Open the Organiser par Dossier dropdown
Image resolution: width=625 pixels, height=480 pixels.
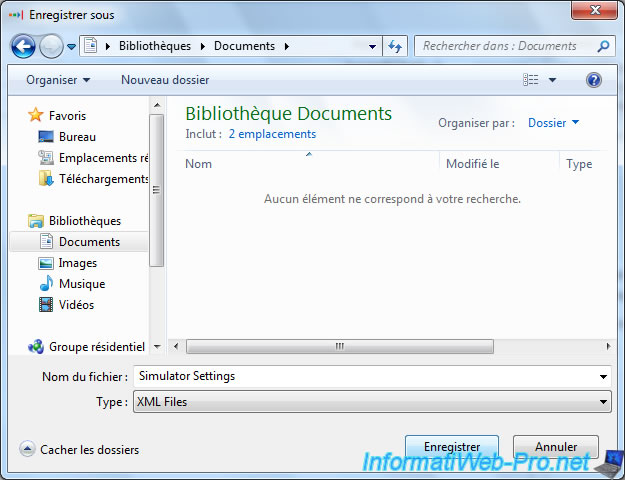coord(553,123)
